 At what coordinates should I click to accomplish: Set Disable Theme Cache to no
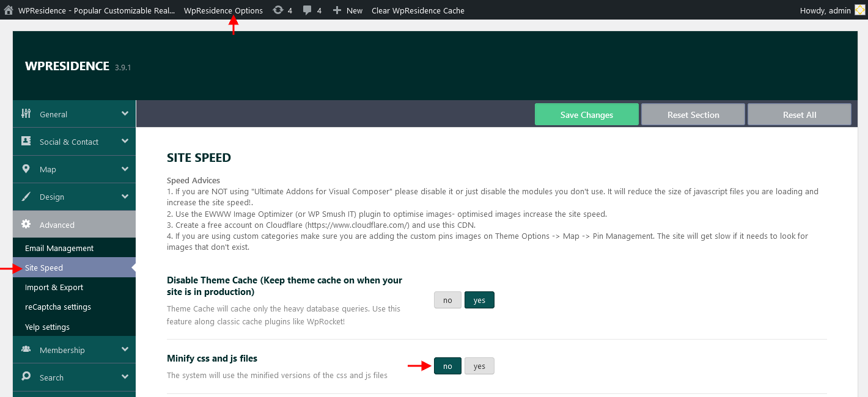point(447,300)
